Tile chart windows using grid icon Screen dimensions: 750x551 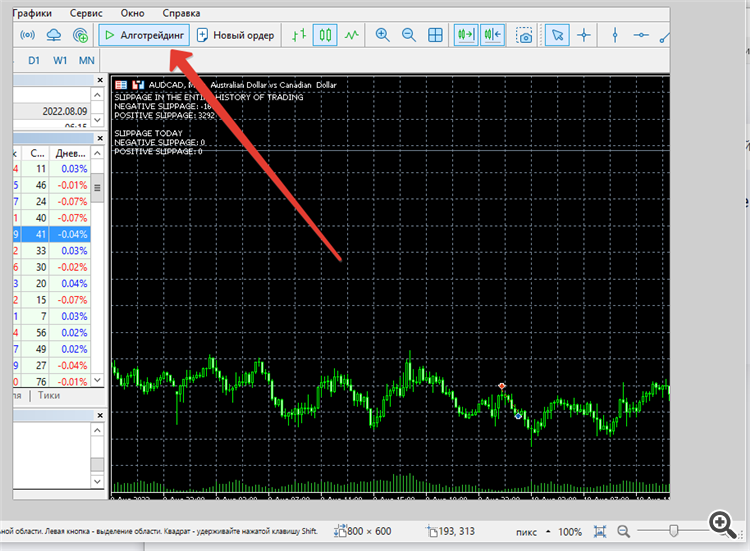pyautogui.click(x=435, y=35)
